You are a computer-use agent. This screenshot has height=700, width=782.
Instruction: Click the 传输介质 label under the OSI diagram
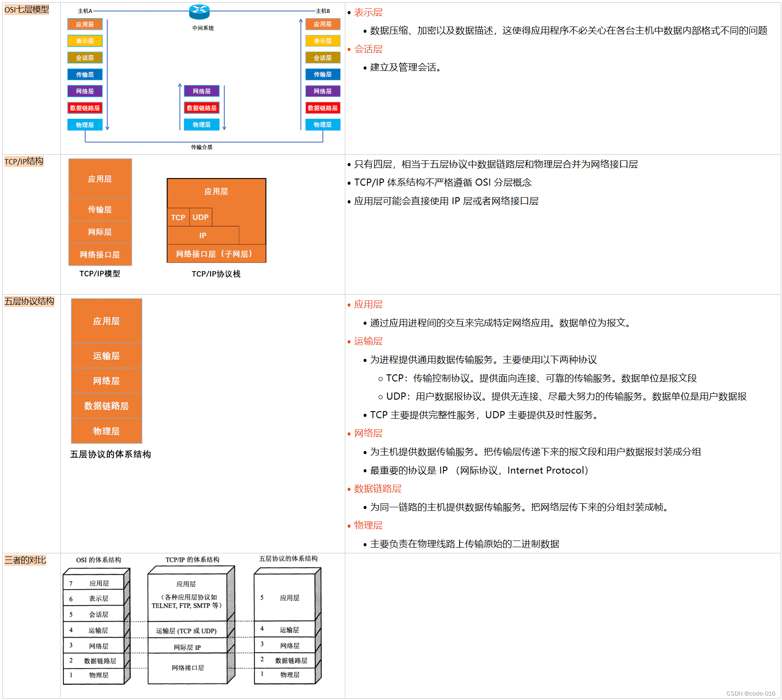(202, 147)
